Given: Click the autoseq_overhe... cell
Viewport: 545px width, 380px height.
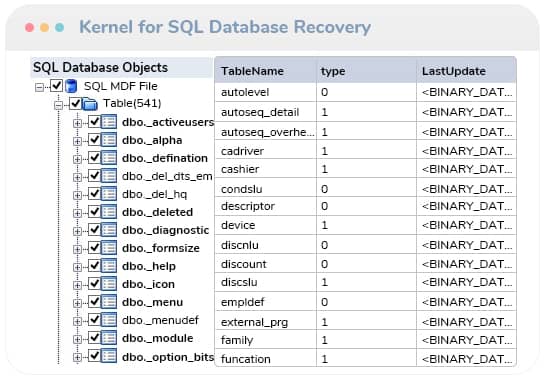Looking at the screenshot, I should point(266,132).
